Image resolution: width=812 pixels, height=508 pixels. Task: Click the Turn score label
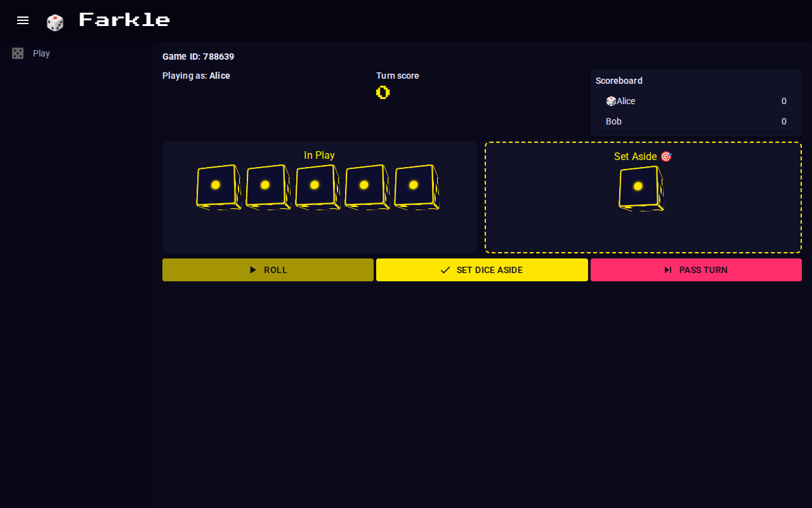coord(398,76)
